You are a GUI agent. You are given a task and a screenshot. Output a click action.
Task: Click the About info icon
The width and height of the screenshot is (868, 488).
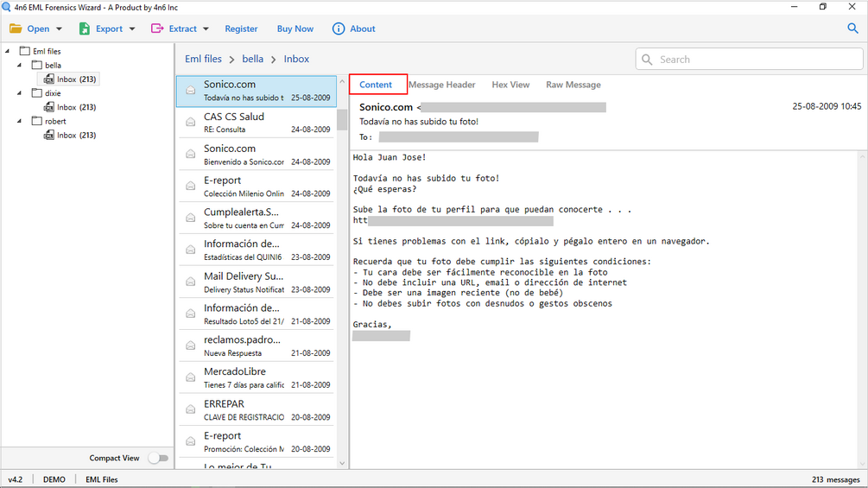pos(339,29)
